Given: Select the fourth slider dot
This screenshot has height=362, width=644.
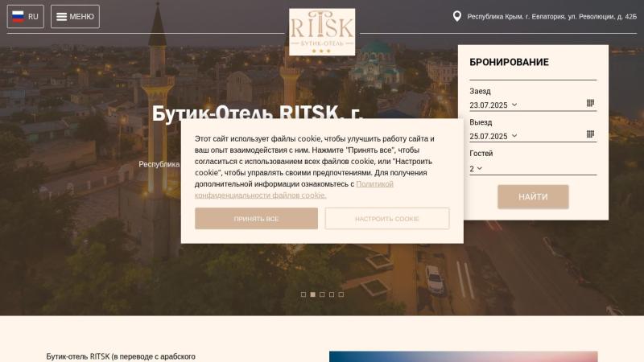Looking at the screenshot, I should tap(332, 294).
